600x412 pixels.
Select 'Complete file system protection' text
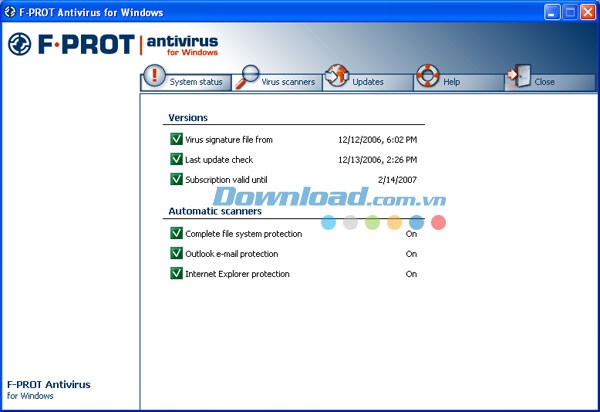[244, 234]
